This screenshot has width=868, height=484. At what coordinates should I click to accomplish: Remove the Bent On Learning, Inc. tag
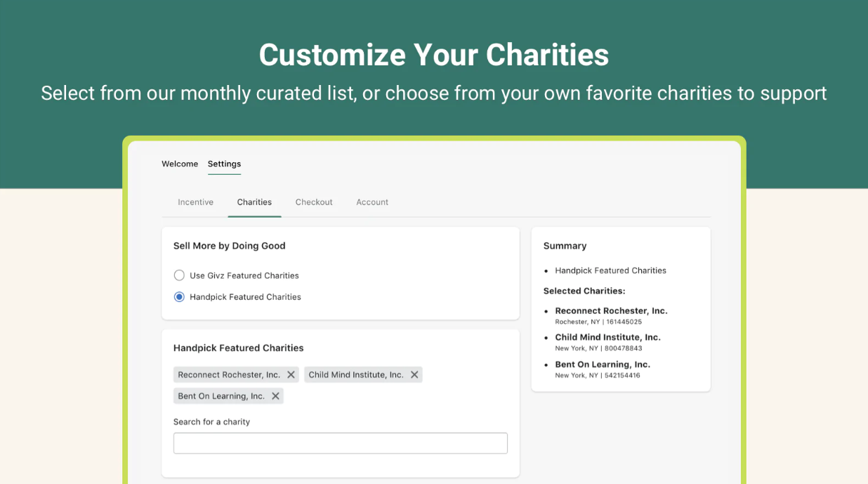(x=275, y=396)
